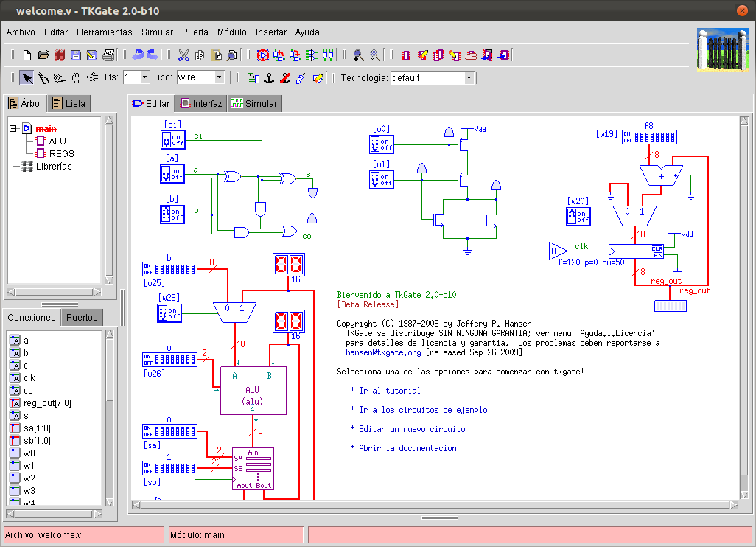Save circuit with the floppy disk icon
756x547 pixels.
pyautogui.click(x=76, y=55)
